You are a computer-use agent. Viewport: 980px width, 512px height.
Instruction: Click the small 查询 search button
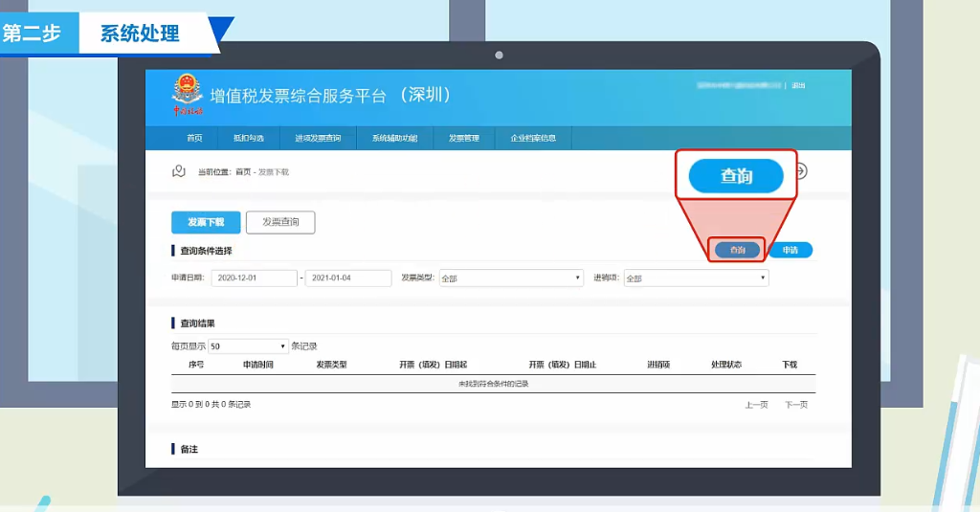(738, 250)
